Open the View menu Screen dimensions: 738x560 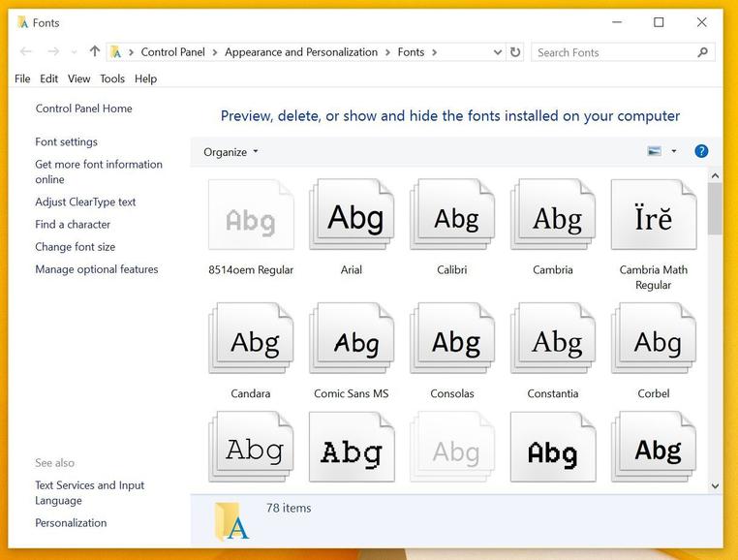pyautogui.click(x=78, y=78)
